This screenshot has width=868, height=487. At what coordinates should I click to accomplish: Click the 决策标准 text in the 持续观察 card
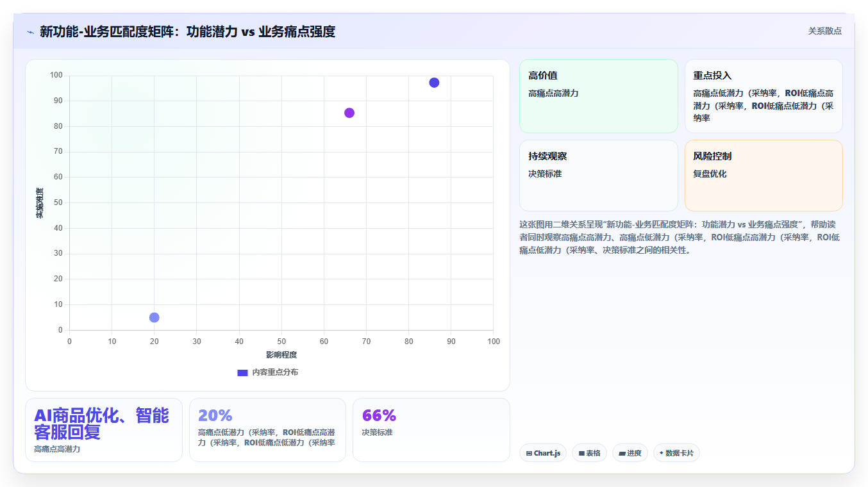[x=545, y=174]
